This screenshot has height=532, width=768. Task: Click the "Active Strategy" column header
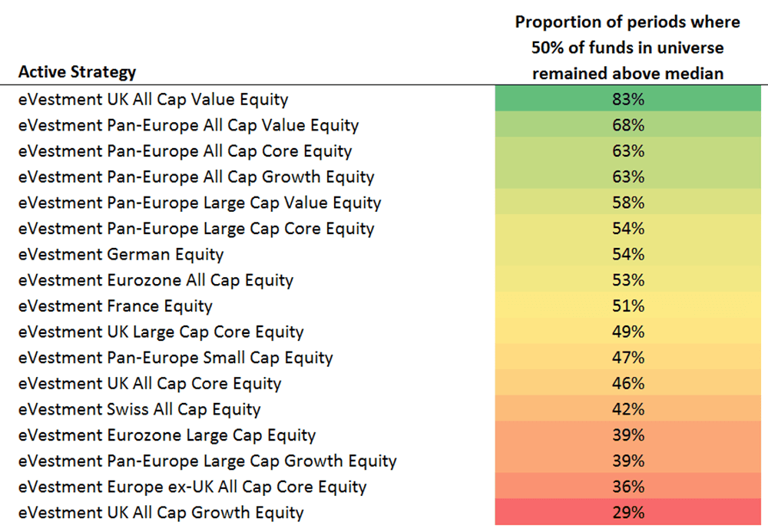(77, 72)
